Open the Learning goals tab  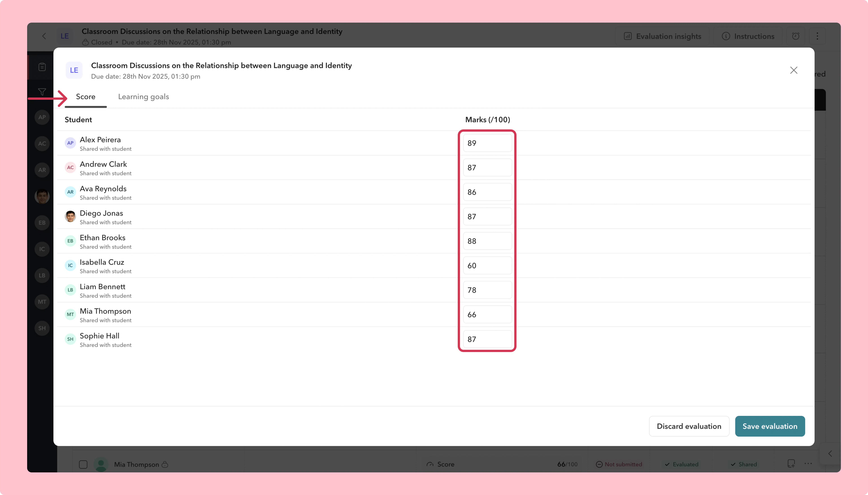click(144, 97)
